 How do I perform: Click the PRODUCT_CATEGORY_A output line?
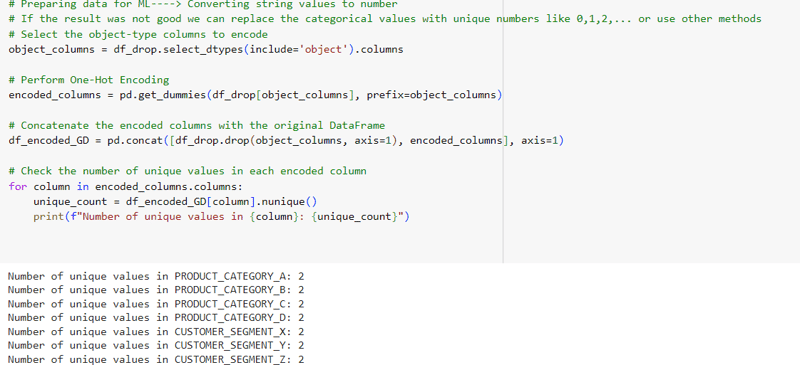(x=156, y=276)
